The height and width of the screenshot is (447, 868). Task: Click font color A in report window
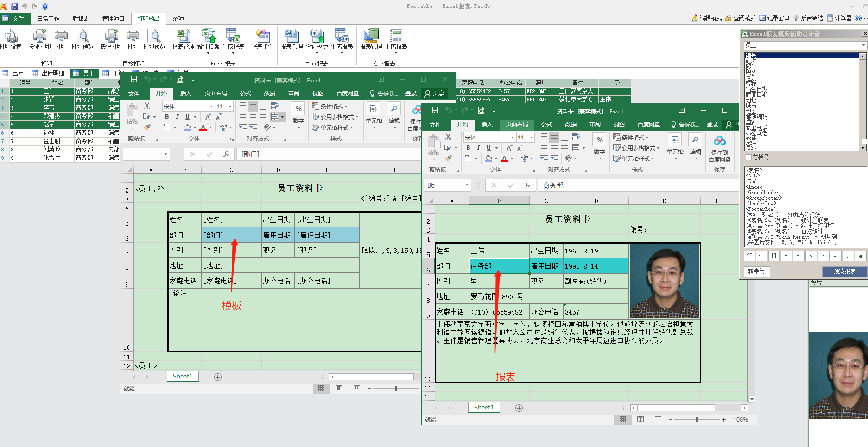point(504,159)
